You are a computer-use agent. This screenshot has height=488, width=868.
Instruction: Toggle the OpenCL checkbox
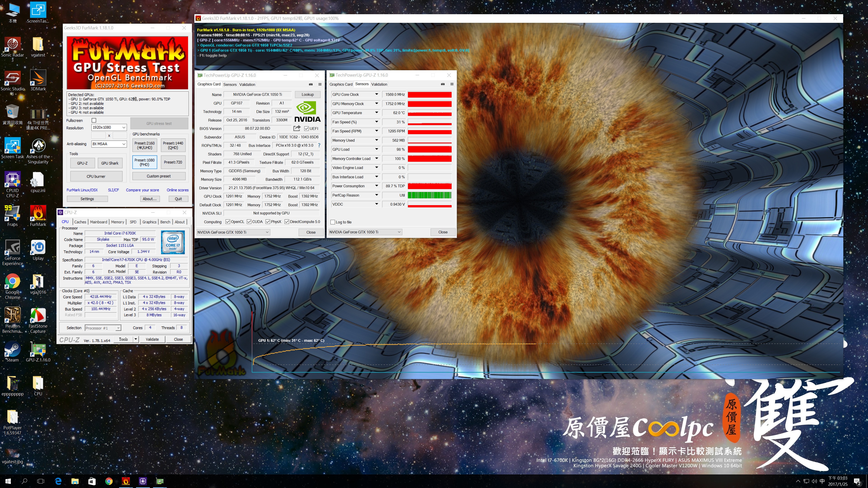228,222
